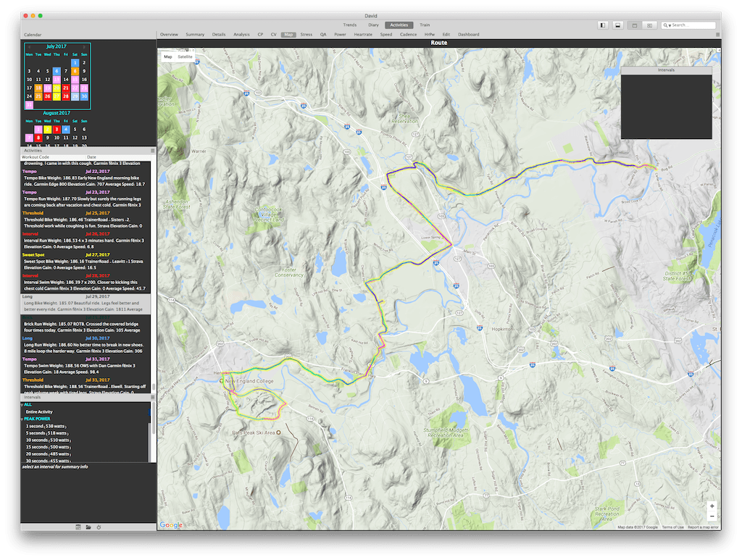Switch to the Analysis tab
Screen dimensions: 742x560
tap(241, 35)
